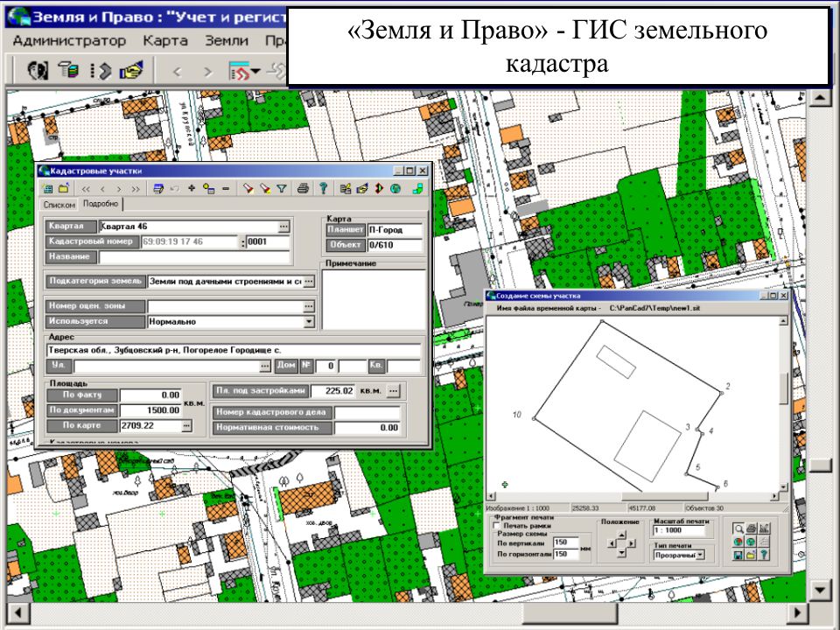Click По вертикали size field
This screenshot has height=630, width=840.
coord(566,542)
